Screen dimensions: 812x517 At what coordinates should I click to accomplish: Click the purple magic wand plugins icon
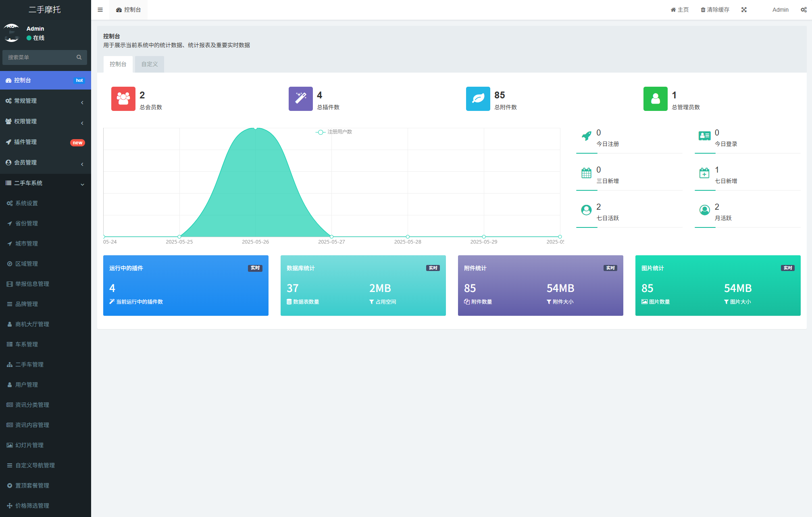click(300, 98)
